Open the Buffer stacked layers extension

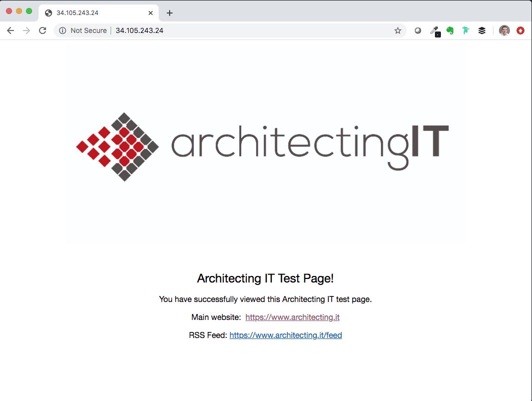482,30
